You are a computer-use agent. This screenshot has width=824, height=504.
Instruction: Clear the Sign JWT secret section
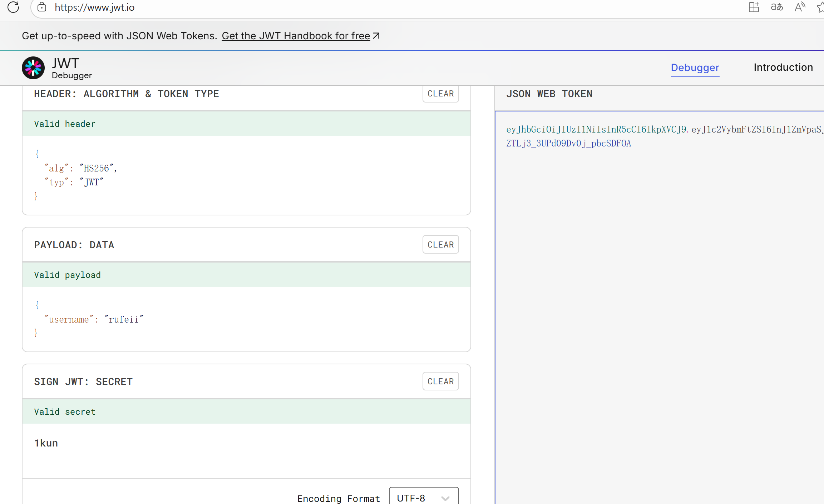pyautogui.click(x=440, y=381)
